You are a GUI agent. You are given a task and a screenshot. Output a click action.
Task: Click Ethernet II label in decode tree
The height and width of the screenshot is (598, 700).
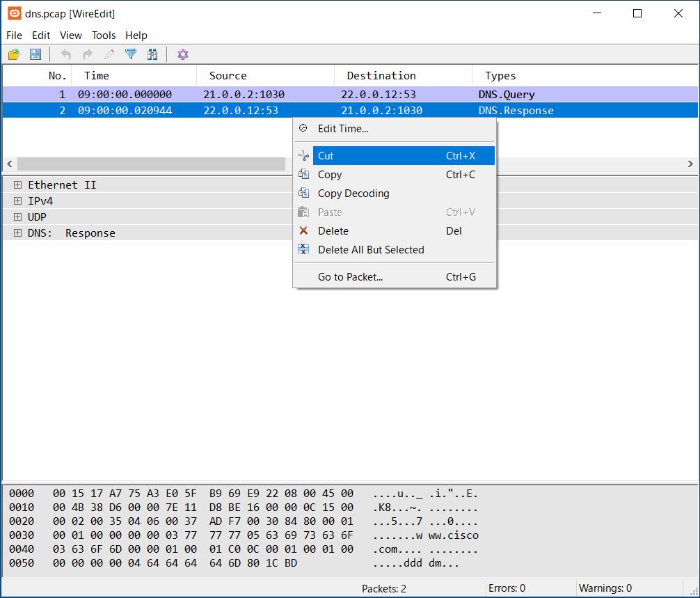[62, 185]
